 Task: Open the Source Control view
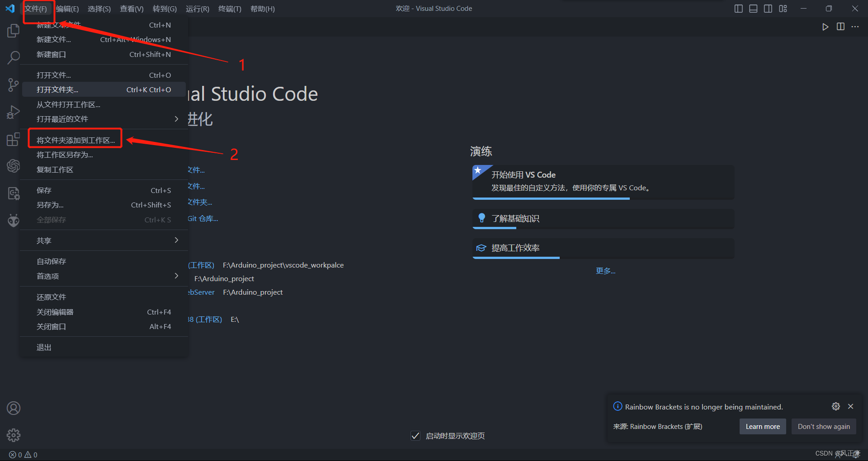[14, 85]
